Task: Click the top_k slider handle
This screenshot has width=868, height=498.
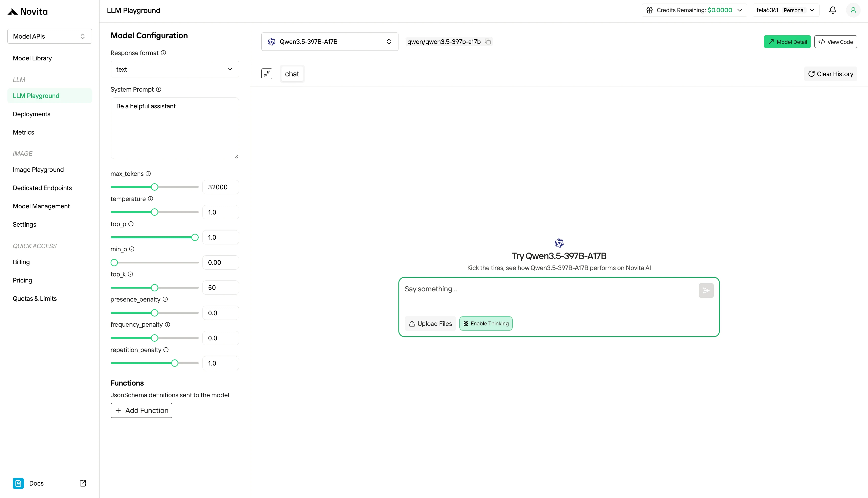Action: 155,288
